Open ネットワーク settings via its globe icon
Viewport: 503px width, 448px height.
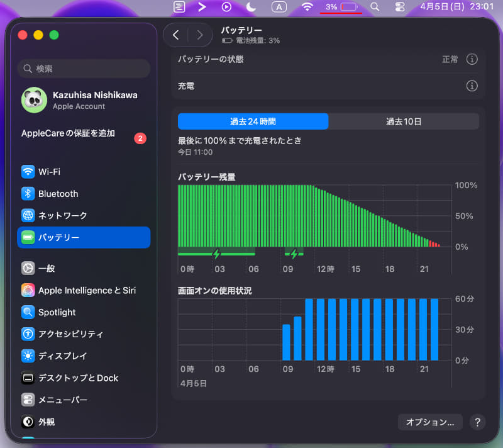27,215
